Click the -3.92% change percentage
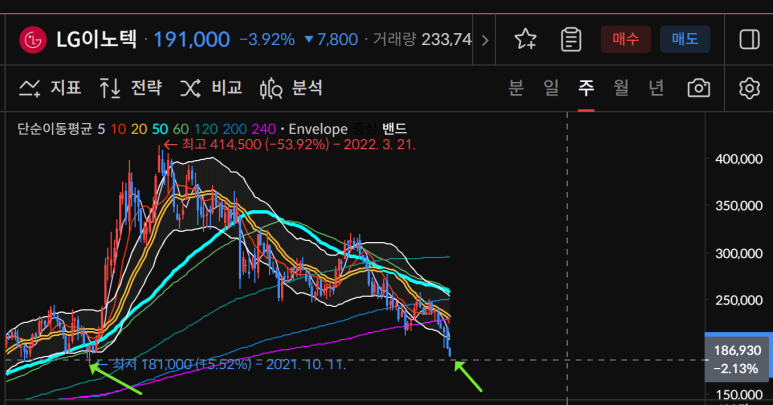This screenshot has width=773, height=405. click(267, 39)
